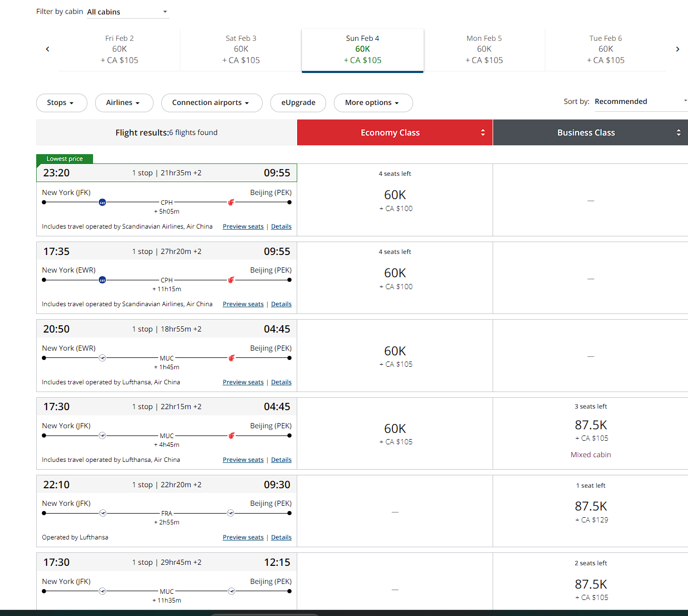Sort by Economy Class arrows
This screenshot has height=616, width=688.
click(483, 132)
